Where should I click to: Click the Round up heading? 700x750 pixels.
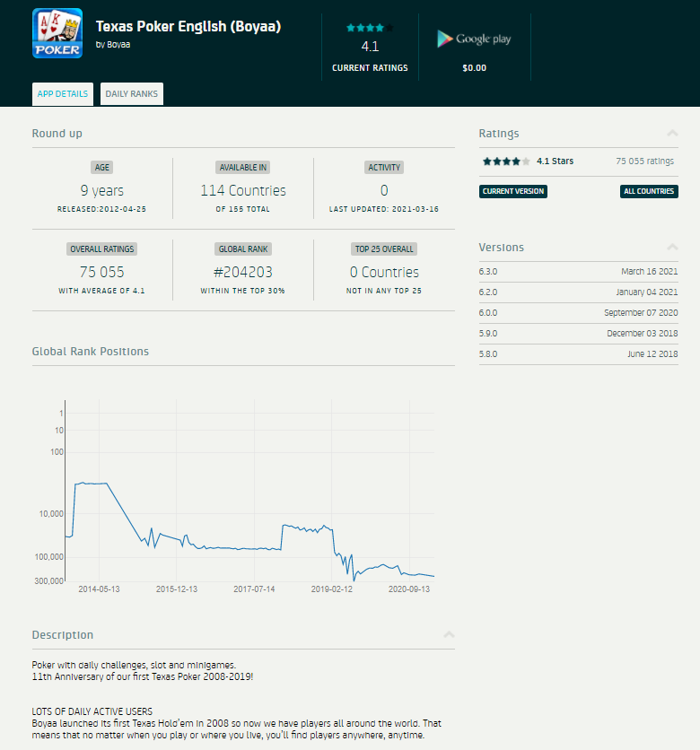pos(57,134)
